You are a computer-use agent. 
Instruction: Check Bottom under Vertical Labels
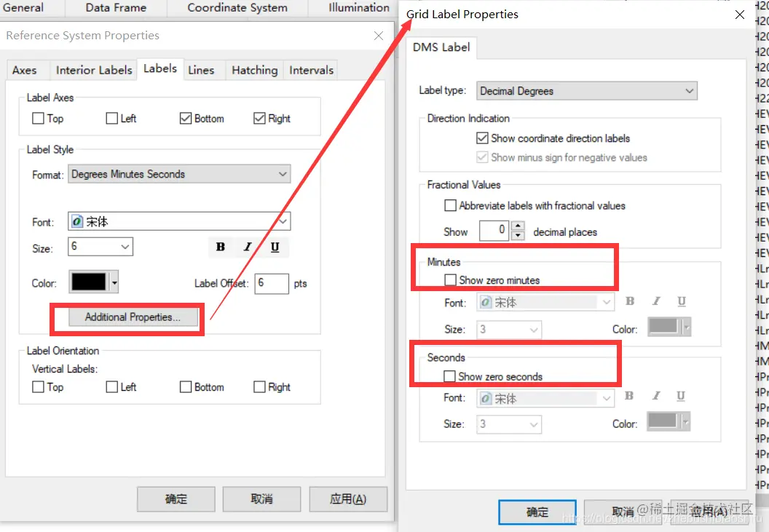[x=186, y=387]
